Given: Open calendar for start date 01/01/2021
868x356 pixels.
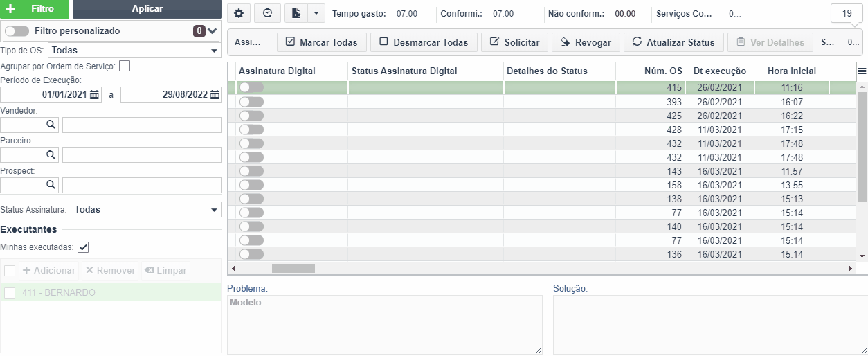Looking at the screenshot, I should 95,94.
